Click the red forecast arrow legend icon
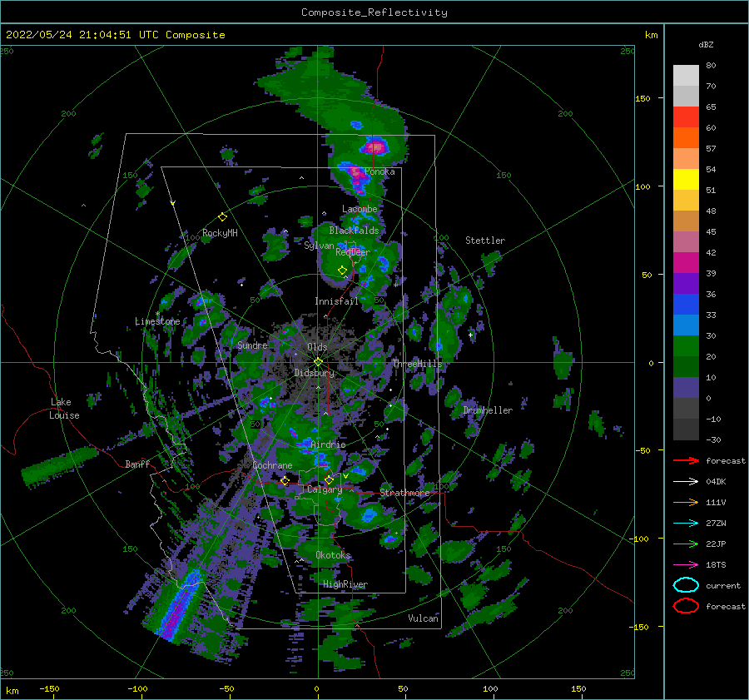This screenshot has height=700, width=749. click(x=686, y=460)
